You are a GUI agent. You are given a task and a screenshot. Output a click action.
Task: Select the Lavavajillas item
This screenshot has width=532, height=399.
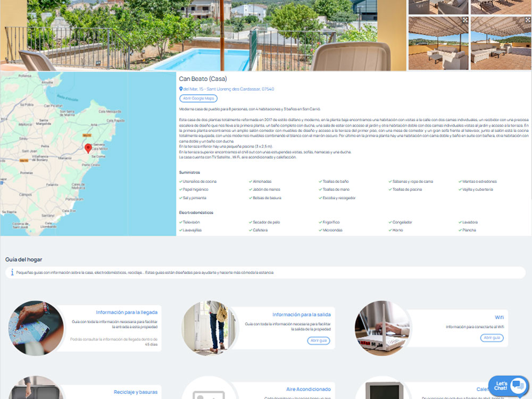190,230
